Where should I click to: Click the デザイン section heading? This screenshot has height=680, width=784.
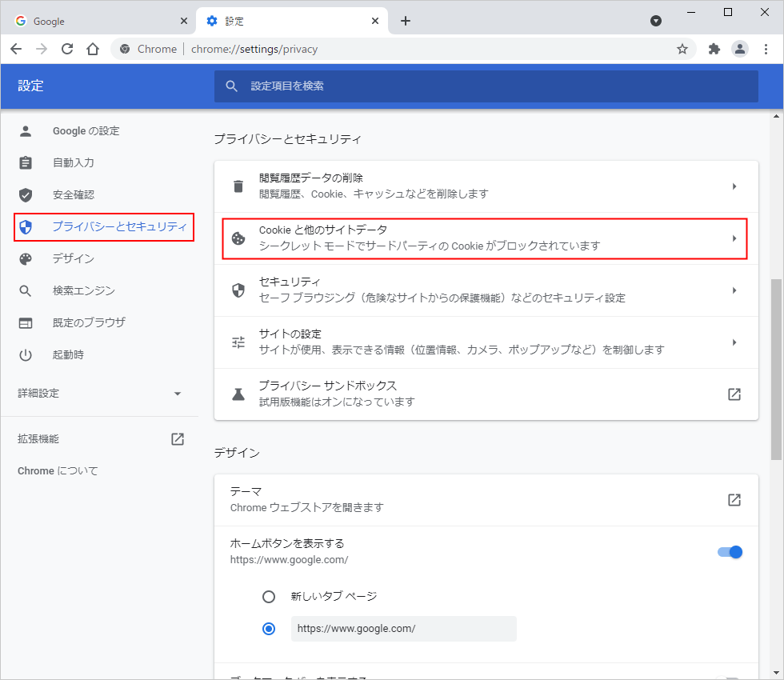[237, 453]
